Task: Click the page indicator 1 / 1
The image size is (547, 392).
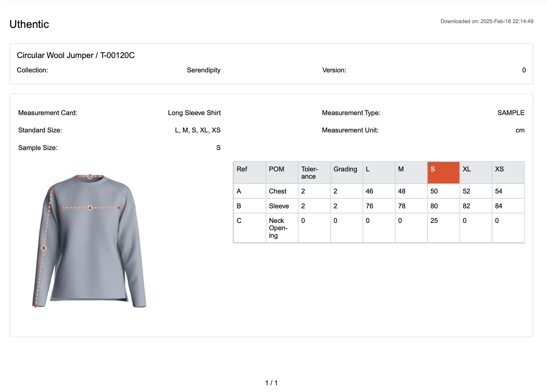Action: point(271,383)
